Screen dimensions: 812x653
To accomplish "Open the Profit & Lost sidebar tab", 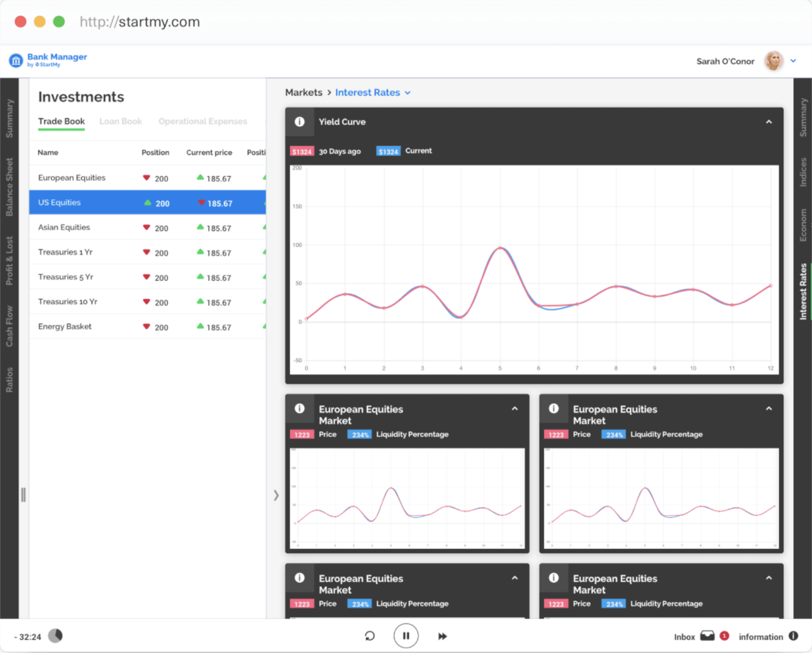I will click(9, 260).
